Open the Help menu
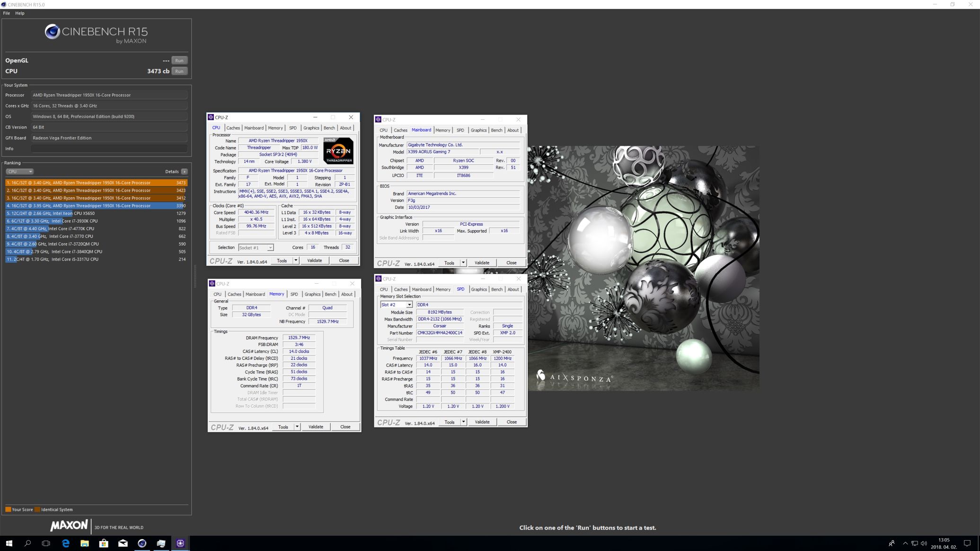The width and height of the screenshot is (980, 551). 20,13
